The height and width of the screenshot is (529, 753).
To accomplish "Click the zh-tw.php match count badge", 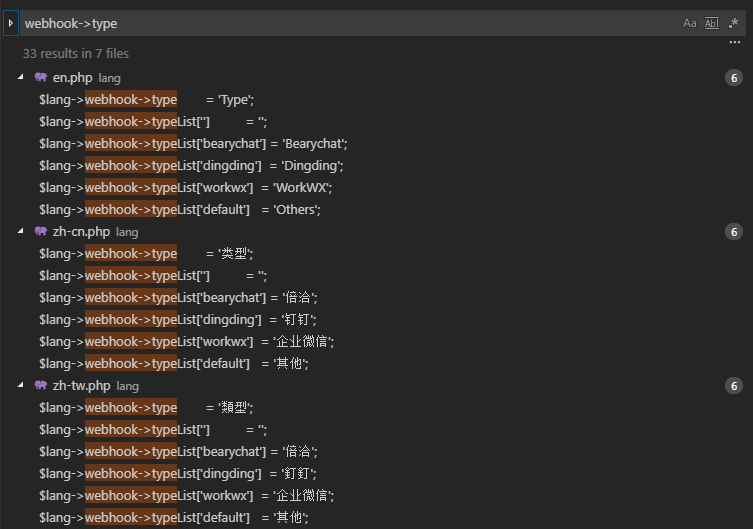I will click(734, 386).
